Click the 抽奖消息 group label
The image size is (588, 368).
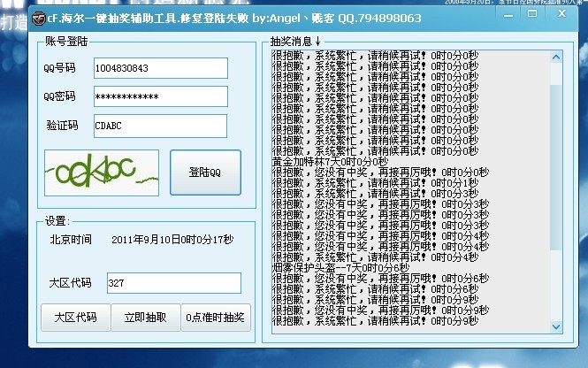point(295,41)
